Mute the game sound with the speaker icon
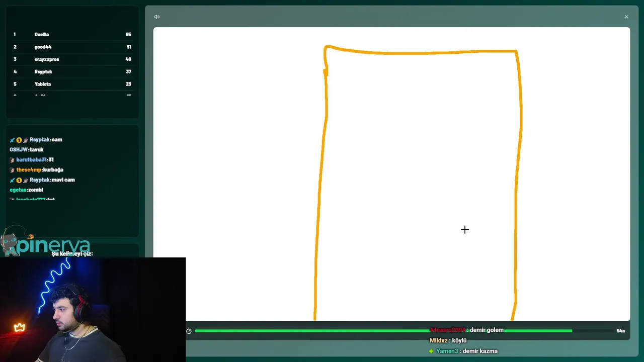This screenshot has width=644, height=362. [157, 17]
